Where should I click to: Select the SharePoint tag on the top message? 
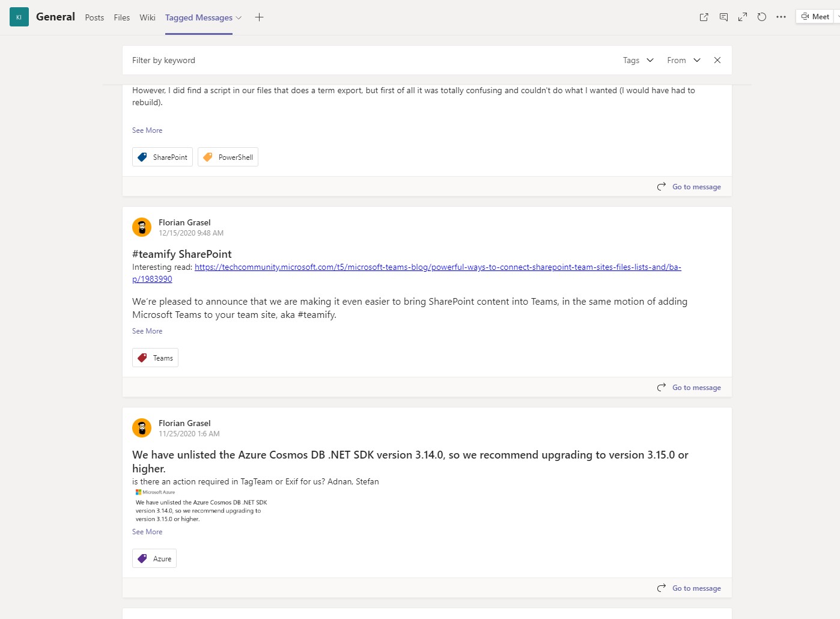162,157
